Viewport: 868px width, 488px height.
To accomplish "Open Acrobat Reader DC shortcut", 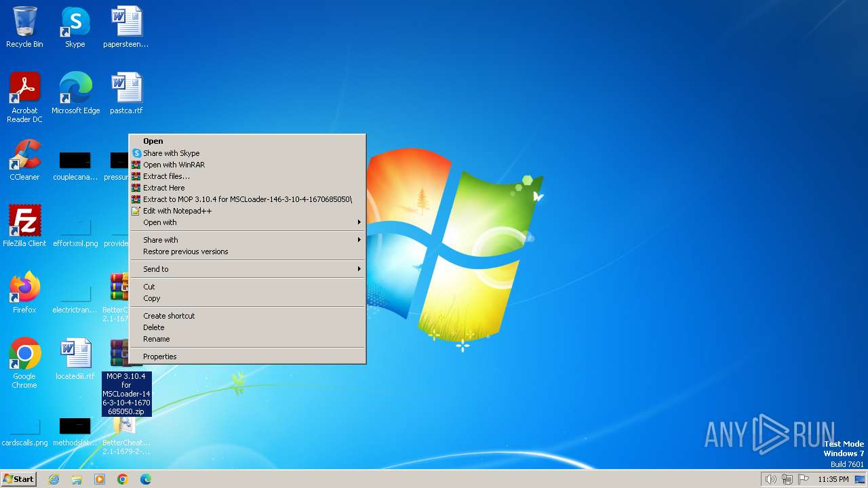I will click(x=24, y=97).
